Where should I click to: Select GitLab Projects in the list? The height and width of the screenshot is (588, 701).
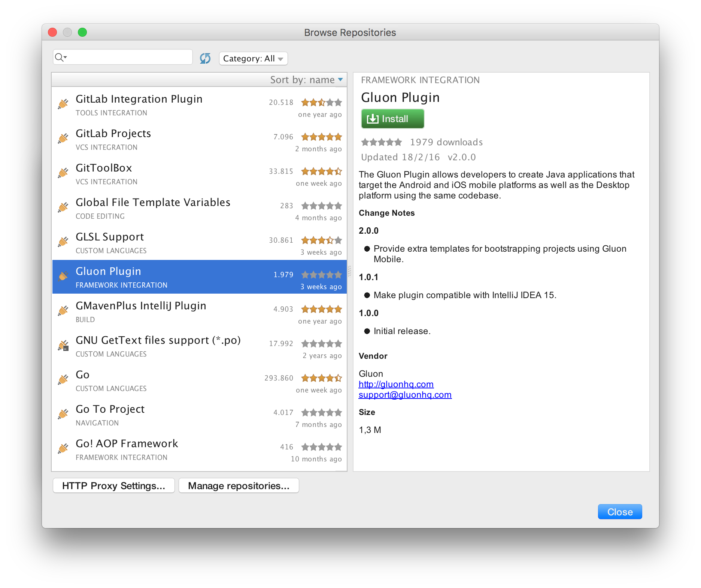199,139
